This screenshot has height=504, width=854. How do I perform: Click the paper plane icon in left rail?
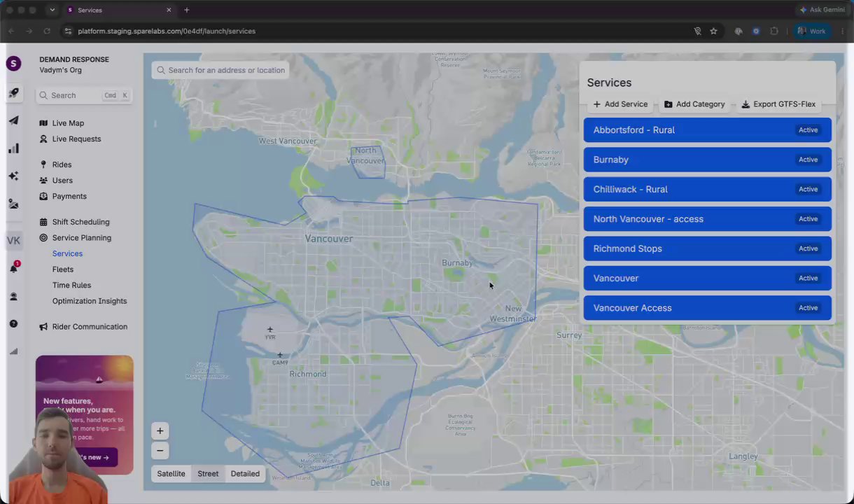pyautogui.click(x=13, y=120)
